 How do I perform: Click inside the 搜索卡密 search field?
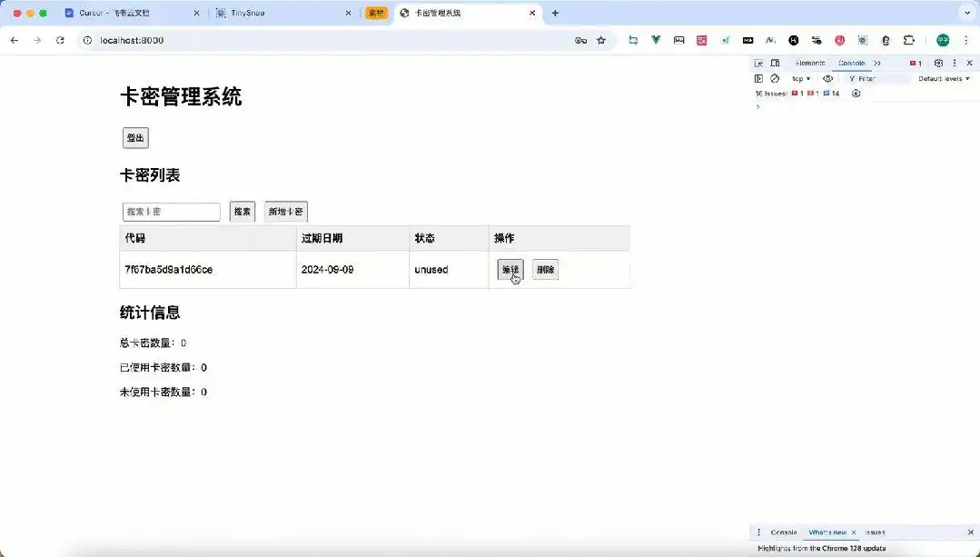[x=171, y=211]
